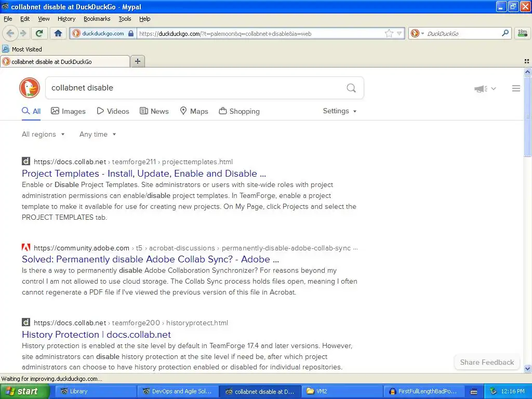Image resolution: width=532 pixels, height=399 pixels.
Task: Click the system tray network icon
Action: (493, 391)
